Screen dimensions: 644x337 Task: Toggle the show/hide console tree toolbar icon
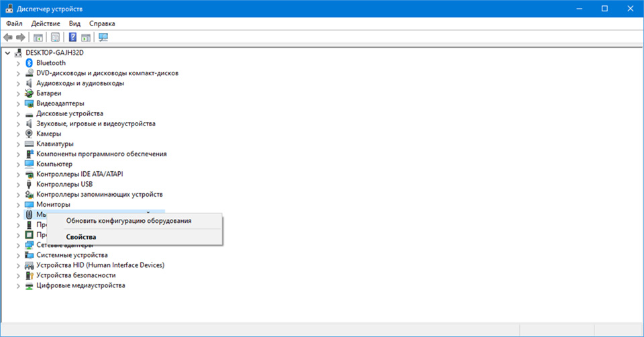(x=38, y=38)
